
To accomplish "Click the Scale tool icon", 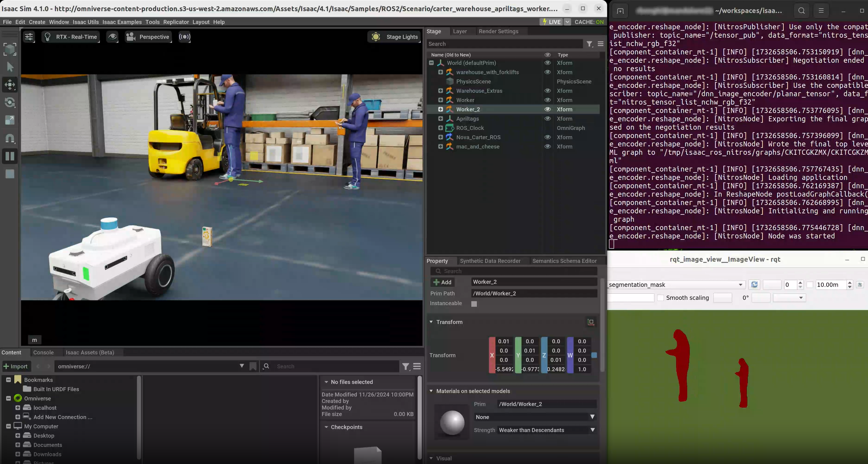I will 10,120.
